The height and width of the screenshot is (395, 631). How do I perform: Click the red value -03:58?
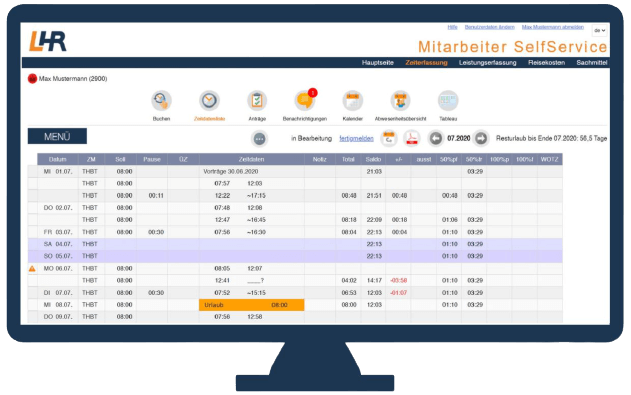coord(399,280)
